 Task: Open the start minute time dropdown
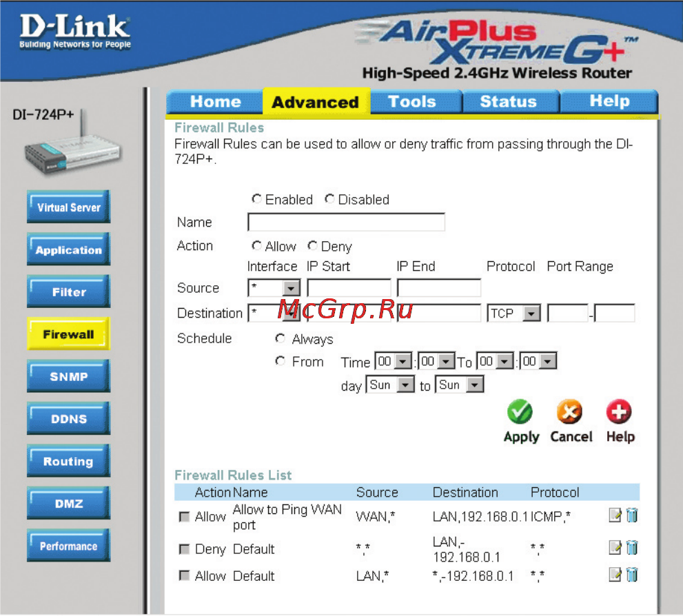coord(436,361)
